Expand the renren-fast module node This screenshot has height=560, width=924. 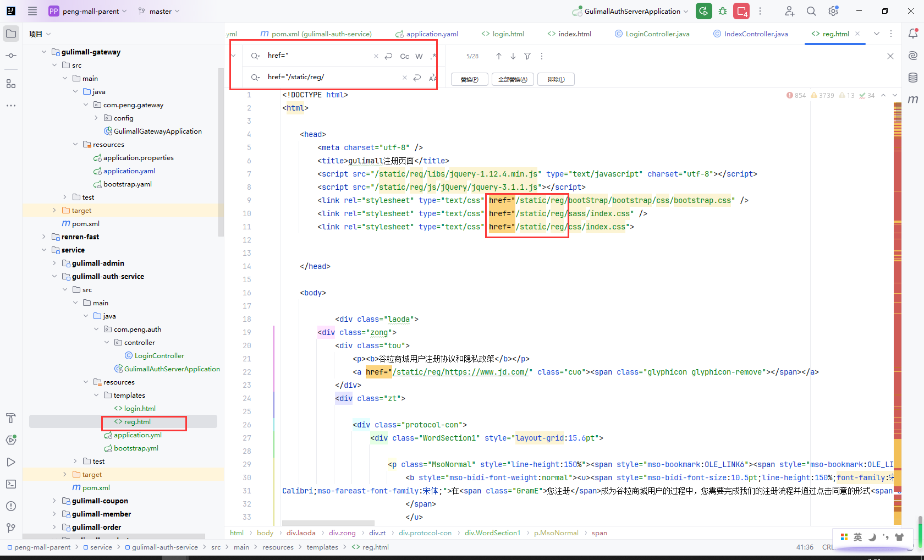[44, 237]
